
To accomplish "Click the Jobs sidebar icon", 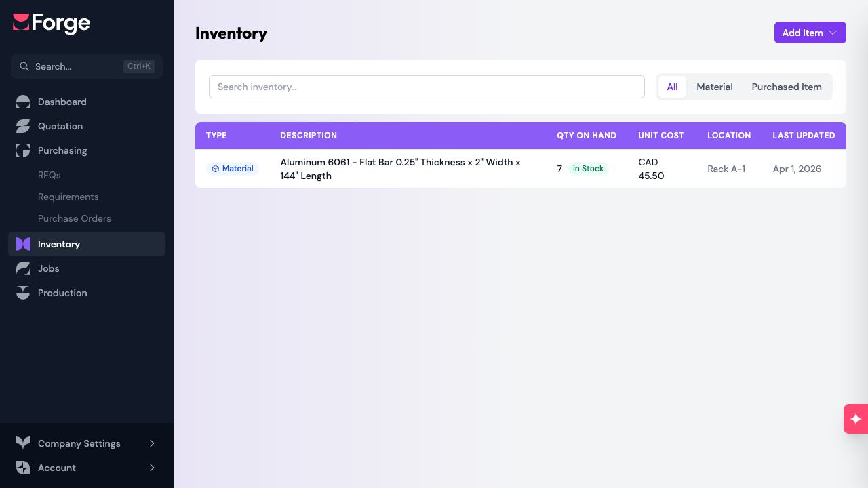I will pos(23,268).
